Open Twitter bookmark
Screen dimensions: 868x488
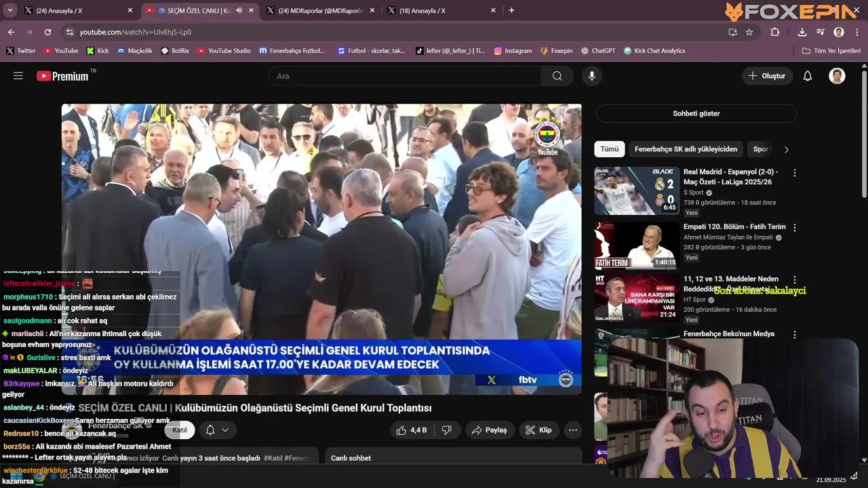(x=21, y=51)
